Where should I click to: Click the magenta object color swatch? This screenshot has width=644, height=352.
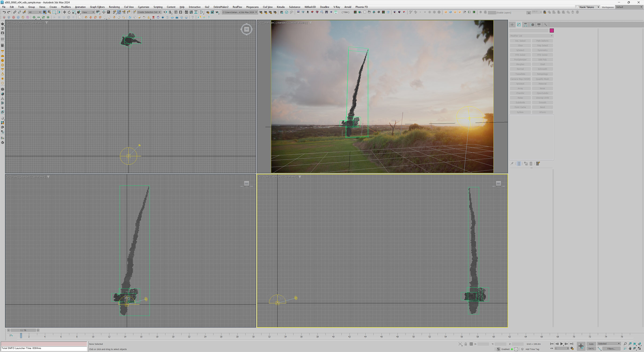click(x=551, y=31)
